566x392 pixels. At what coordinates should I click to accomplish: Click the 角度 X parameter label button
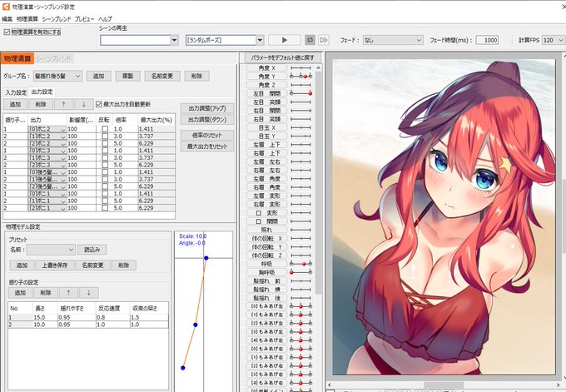pyautogui.click(x=266, y=68)
